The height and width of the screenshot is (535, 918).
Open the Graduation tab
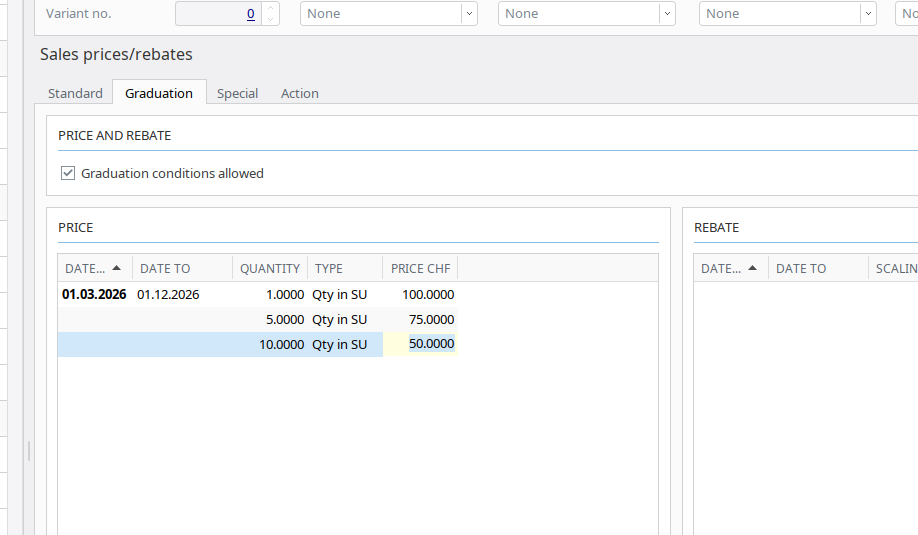159,93
